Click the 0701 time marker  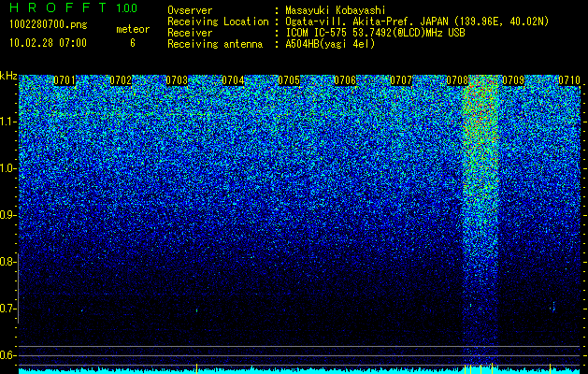click(65, 80)
